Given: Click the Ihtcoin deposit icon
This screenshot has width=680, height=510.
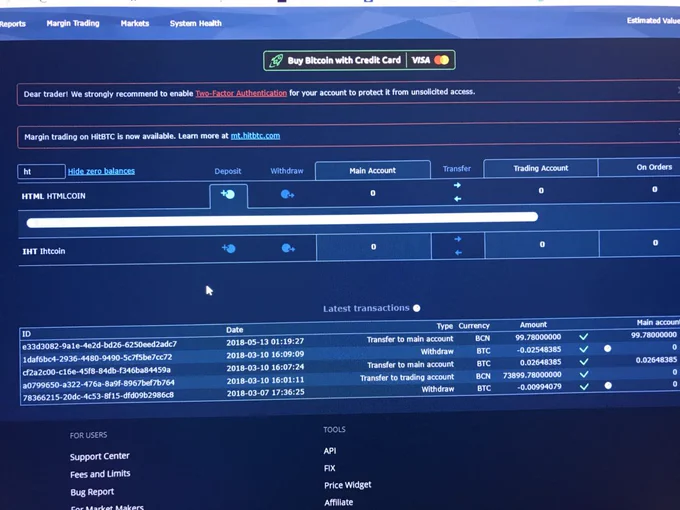Looking at the screenshot, I should point(229,248).
